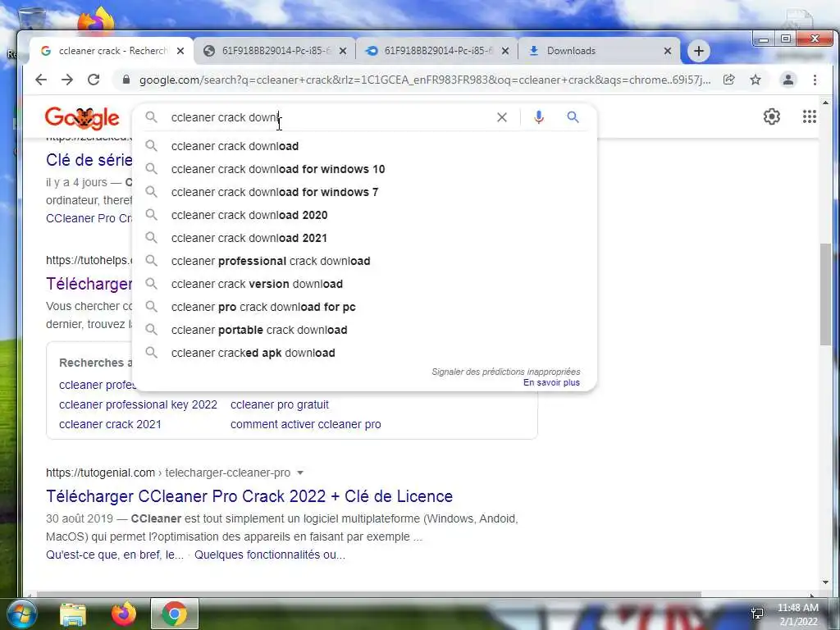Click 'Signaler des prédictions inappropriées'
Viewport: 840px width, 630px height.
[505, 372]
